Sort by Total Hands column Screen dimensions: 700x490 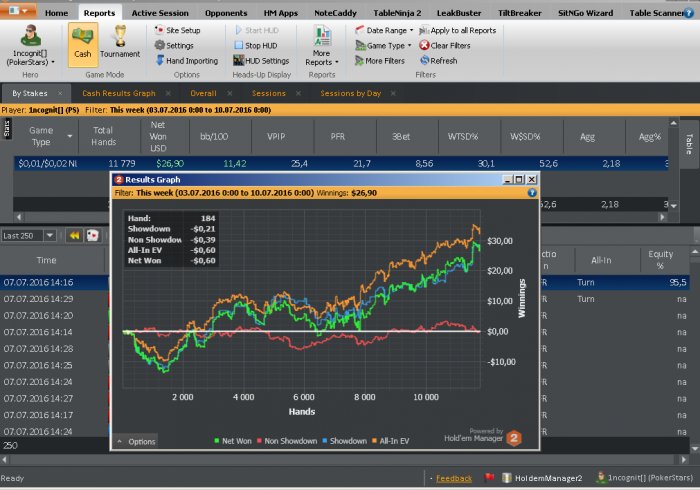[x=104, y=136]
